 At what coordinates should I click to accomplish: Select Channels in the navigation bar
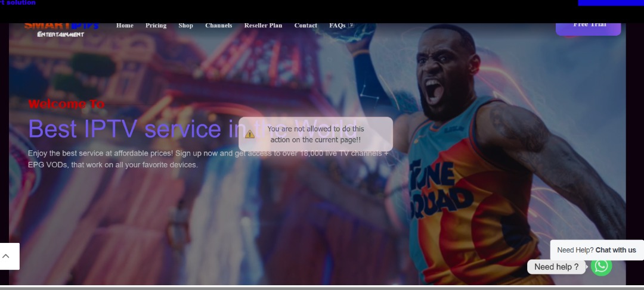[x=218, y=26]
